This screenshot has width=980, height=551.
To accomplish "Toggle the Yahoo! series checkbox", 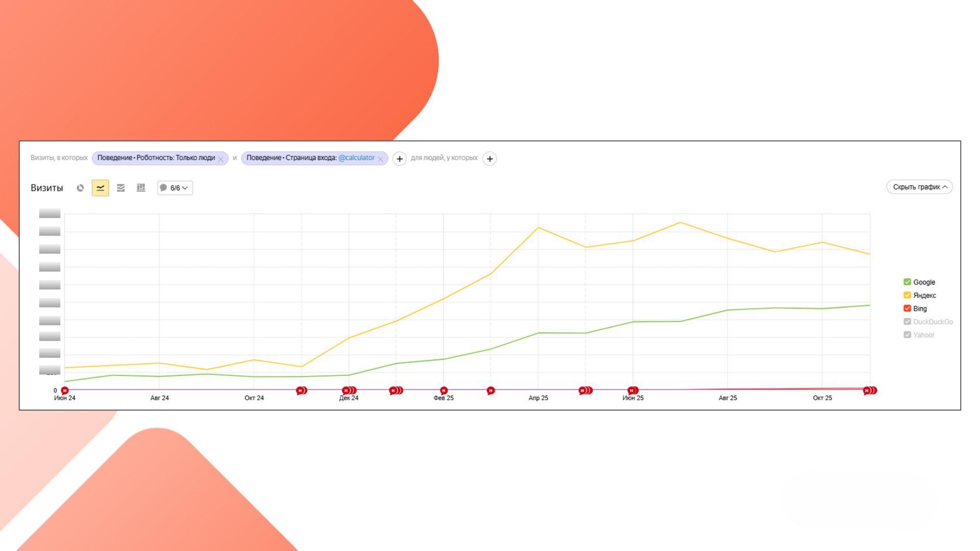I will 907,335.
